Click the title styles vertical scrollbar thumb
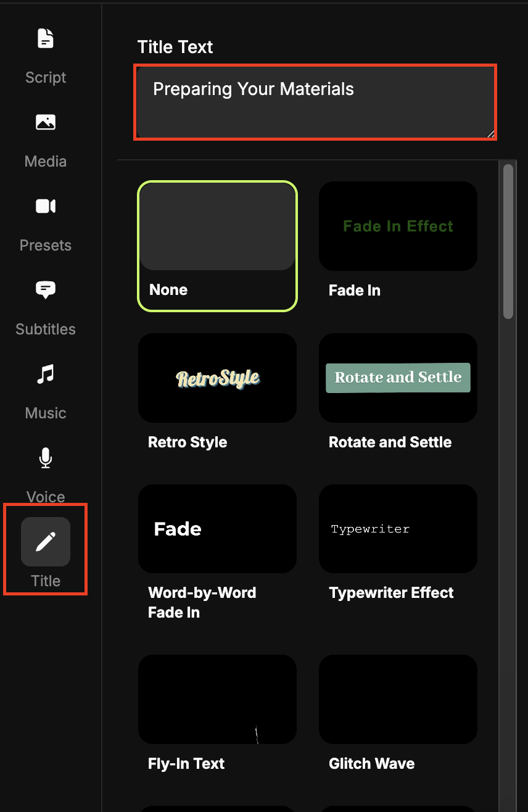This screenshot has height=812, width=528. pos(508,241)
